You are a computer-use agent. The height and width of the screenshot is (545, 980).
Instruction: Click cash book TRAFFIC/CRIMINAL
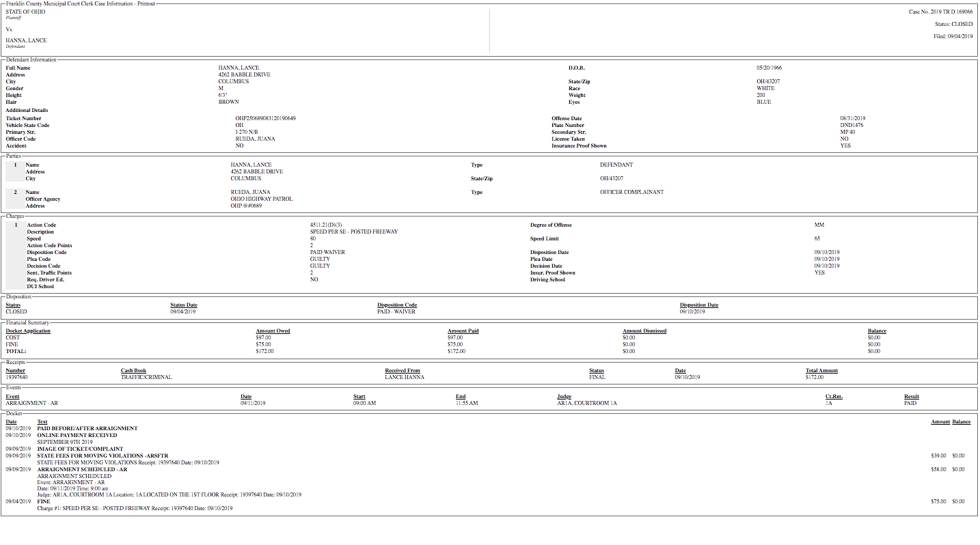(x=146, y=377)
